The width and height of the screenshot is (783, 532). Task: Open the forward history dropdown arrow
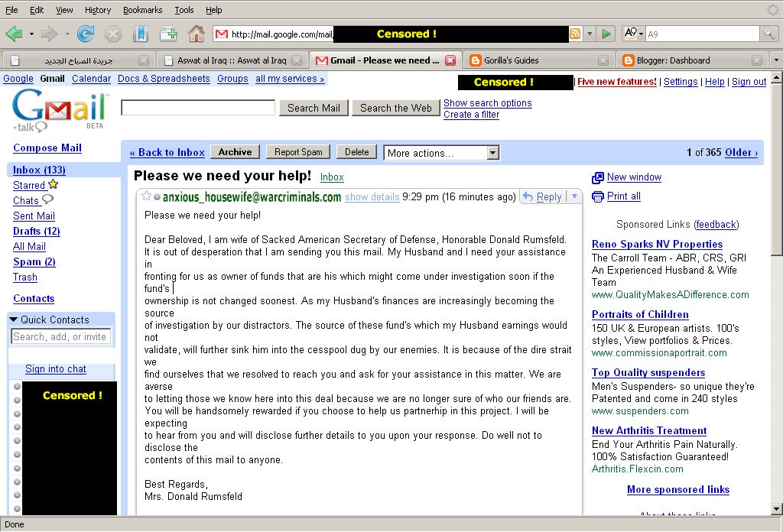67,34
